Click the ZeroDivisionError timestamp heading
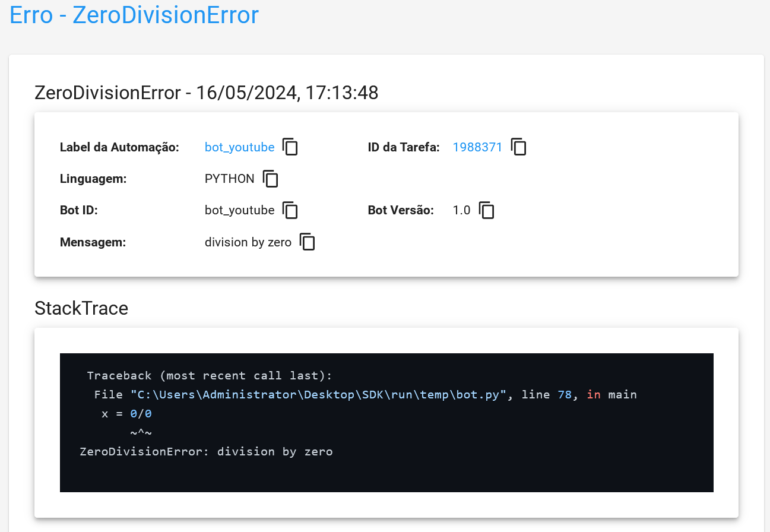The image size is (770, 532). tap(206, 93)
